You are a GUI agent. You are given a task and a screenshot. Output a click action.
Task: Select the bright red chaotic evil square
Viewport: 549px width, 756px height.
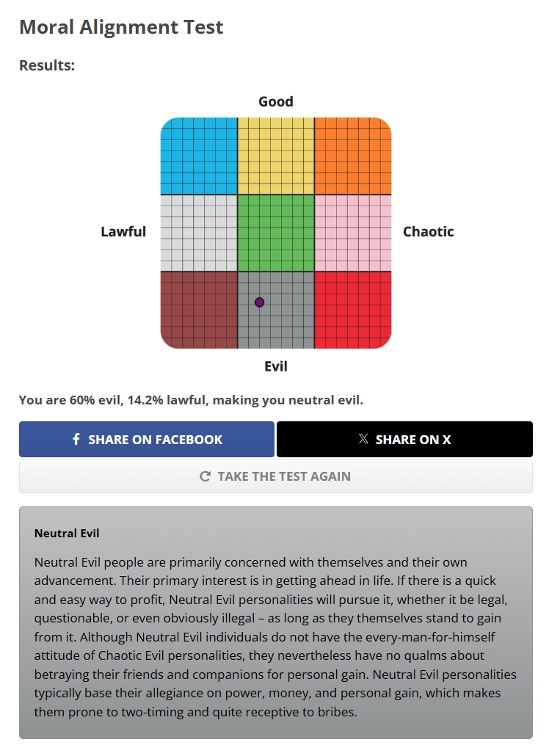tap(353, 310)
